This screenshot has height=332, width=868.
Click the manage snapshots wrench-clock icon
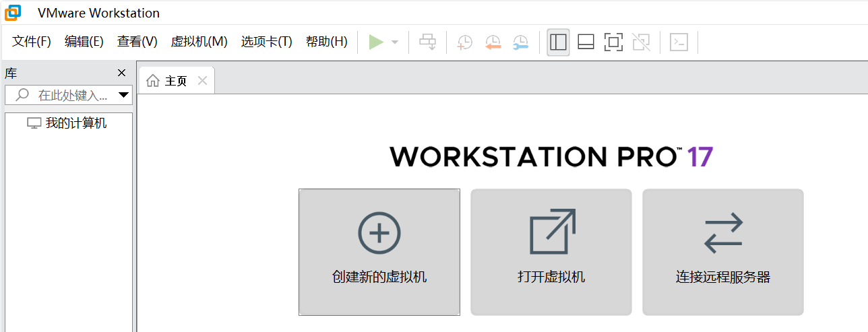pyautogui.click(x=521, y=42)
